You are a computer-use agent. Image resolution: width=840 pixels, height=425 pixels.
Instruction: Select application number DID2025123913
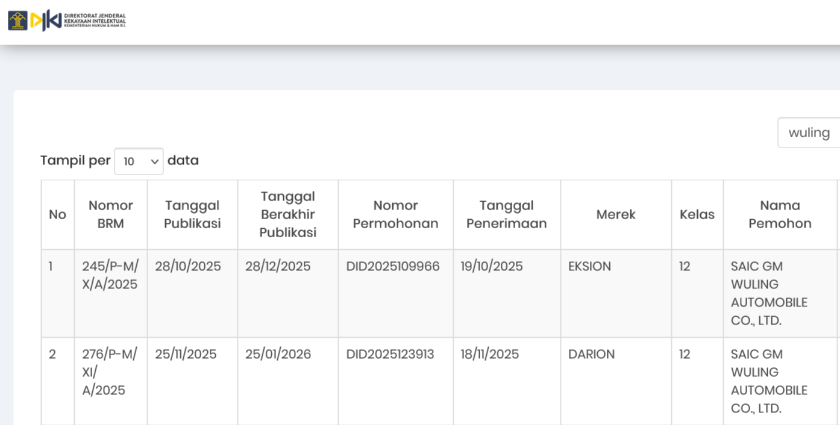pyautogui.click(x=390, y=354)
